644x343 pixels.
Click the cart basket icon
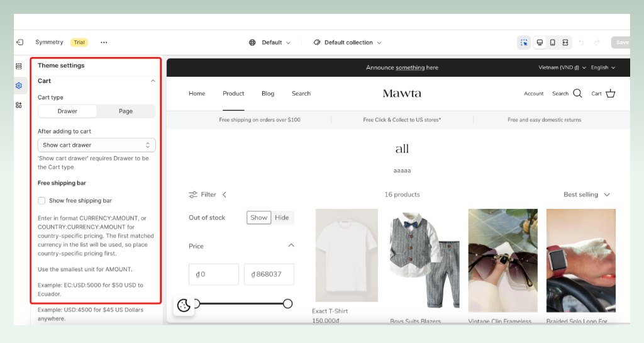point(610,93)
